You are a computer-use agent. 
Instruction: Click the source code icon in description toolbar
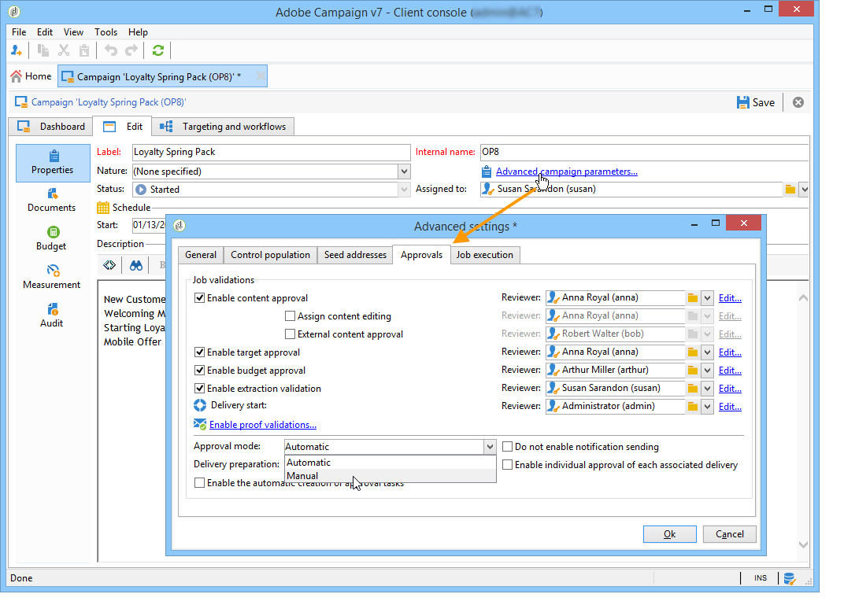click(109, 264)
